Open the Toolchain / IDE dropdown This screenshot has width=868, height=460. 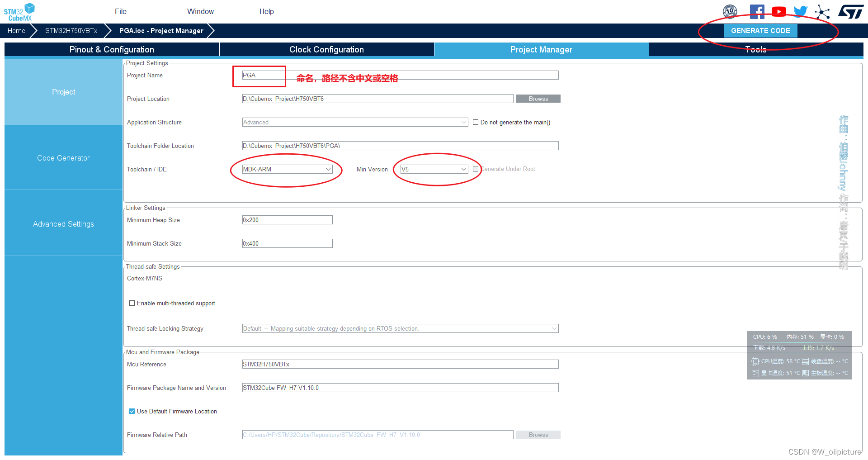[288, 169]
